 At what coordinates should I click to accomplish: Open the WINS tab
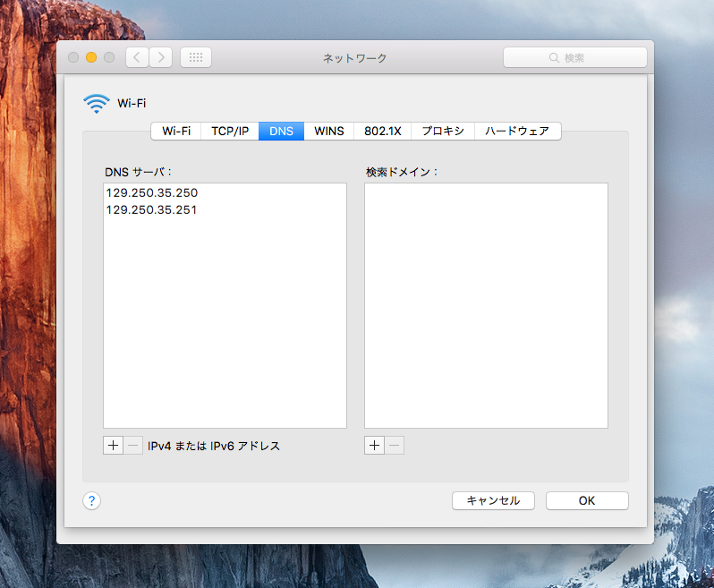coord(328,132)
